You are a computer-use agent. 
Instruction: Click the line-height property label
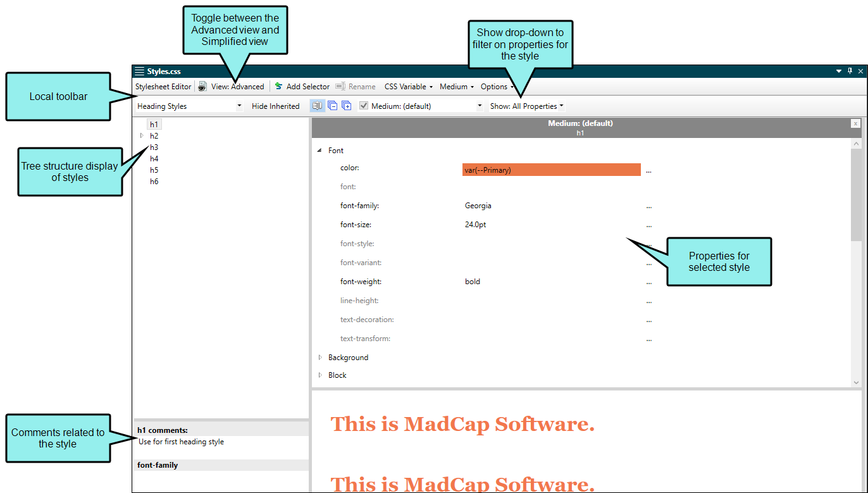click(359, 301)
